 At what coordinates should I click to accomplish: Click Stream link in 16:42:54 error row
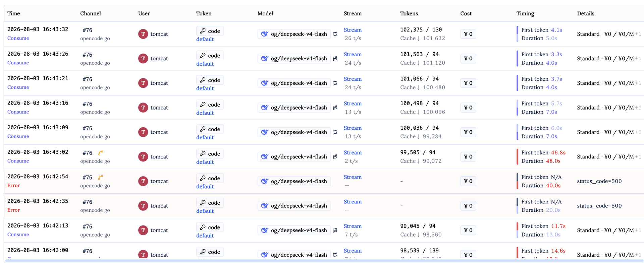[x=353, y=177]
